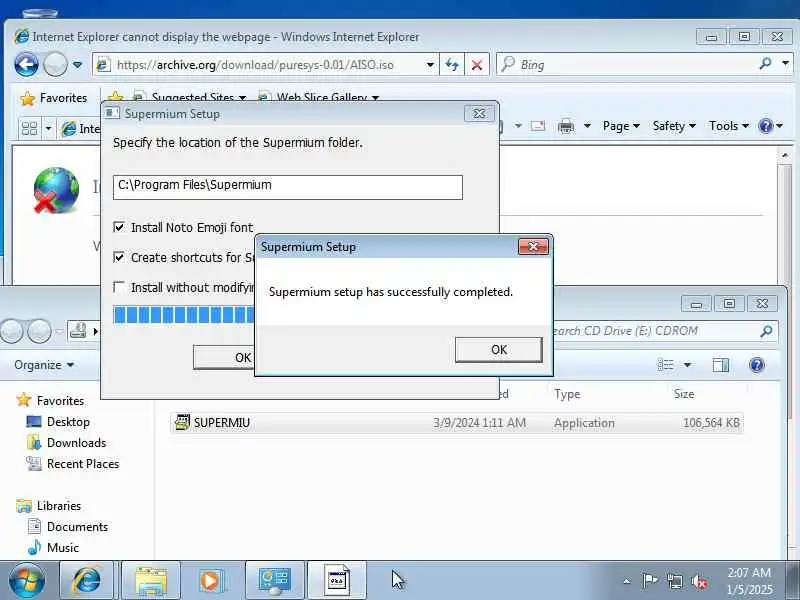Viewport: 800px width, 600px height.
Task: Show hidden tray icons arrow
Action: [627, 581]
